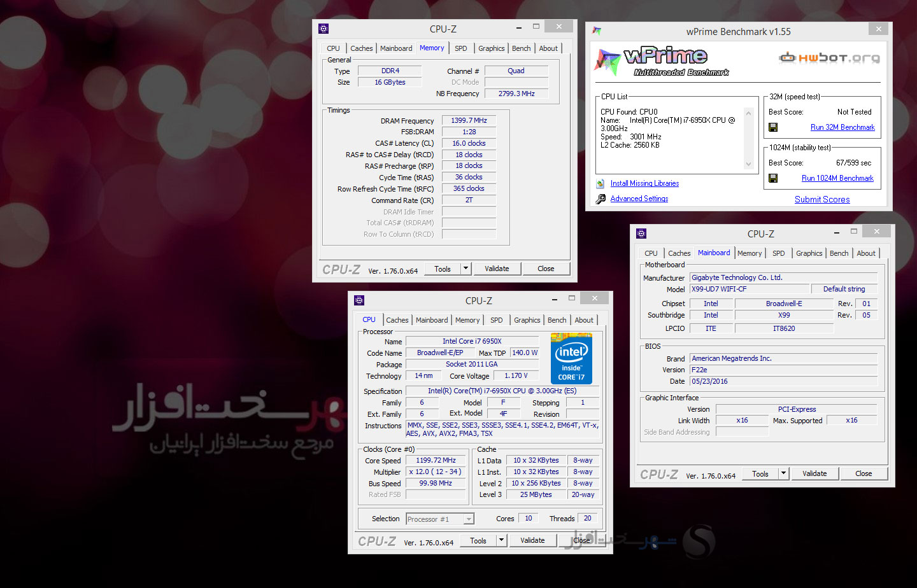
Task: Click the wPrime title bar icon
Action: (597, 31)
